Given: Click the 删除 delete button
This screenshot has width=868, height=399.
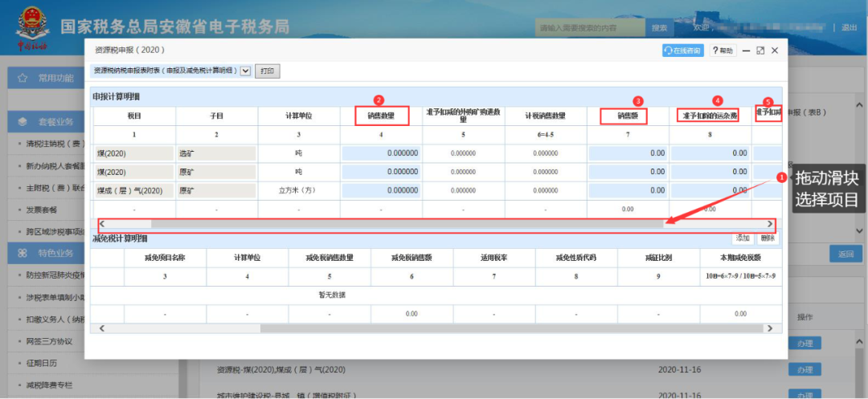Looking at the screenshot, I should (x=768, y=238).
